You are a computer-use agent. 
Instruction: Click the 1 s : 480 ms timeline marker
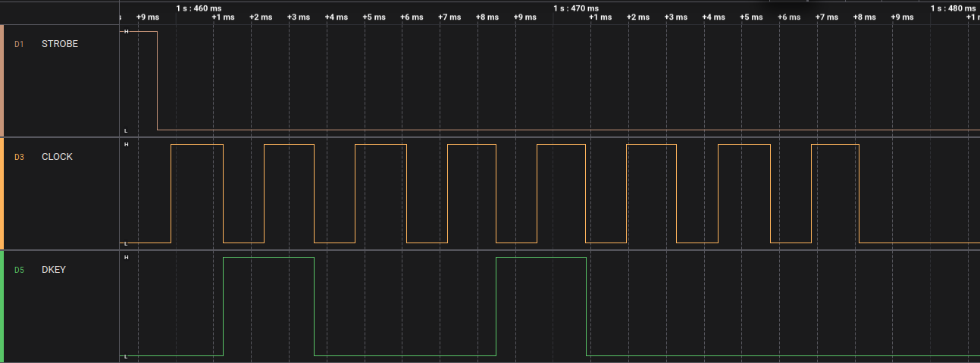coord(953,8)
